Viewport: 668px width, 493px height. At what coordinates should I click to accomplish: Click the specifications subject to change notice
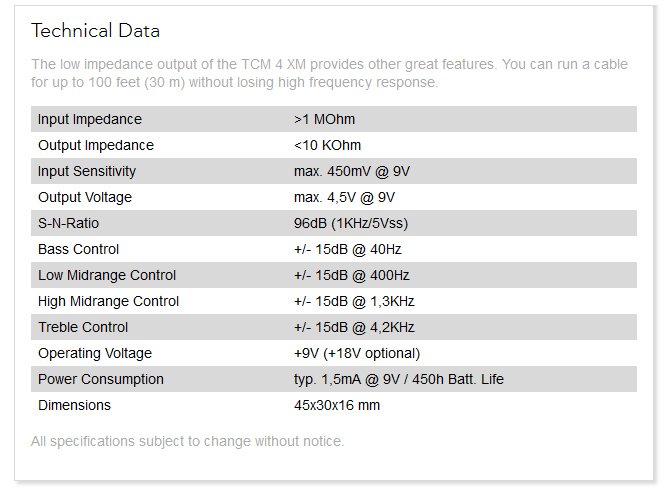point(187,441)
